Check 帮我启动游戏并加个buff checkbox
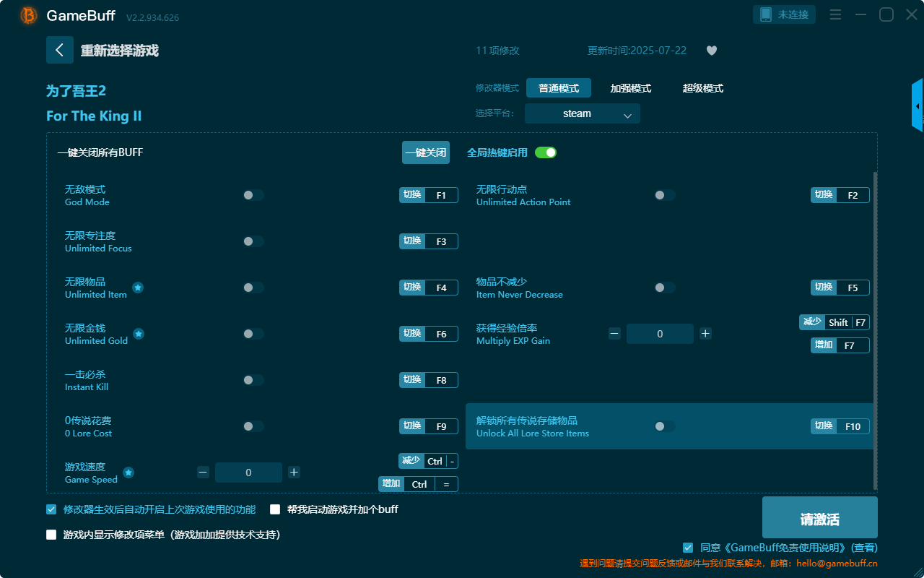This screenshot has height=578, width=924. tap(275, 509)
